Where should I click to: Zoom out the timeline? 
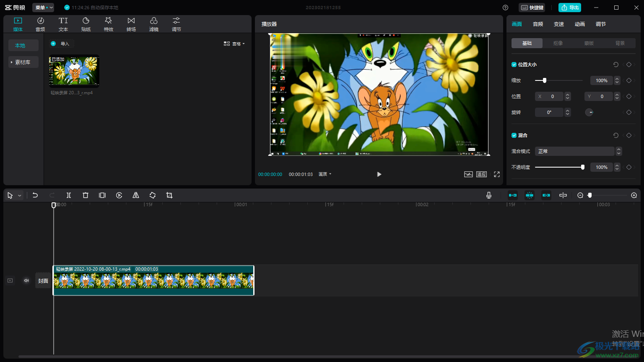pos(580,195)
